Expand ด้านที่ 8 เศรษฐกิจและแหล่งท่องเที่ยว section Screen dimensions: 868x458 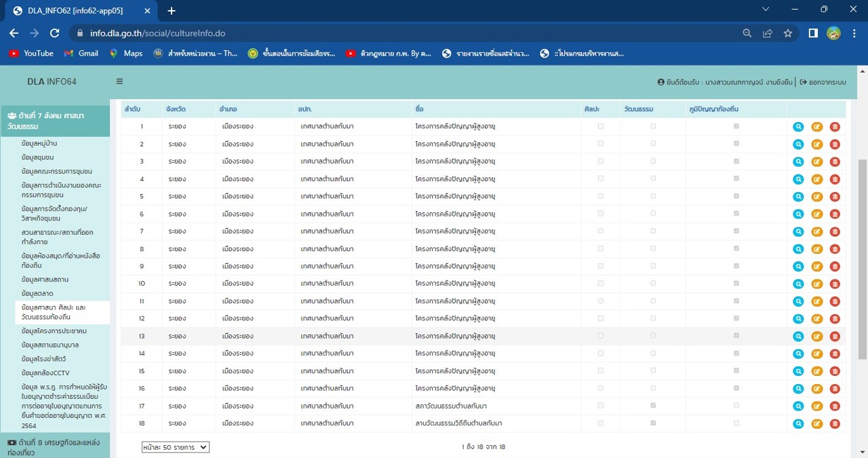coord(54,446)
